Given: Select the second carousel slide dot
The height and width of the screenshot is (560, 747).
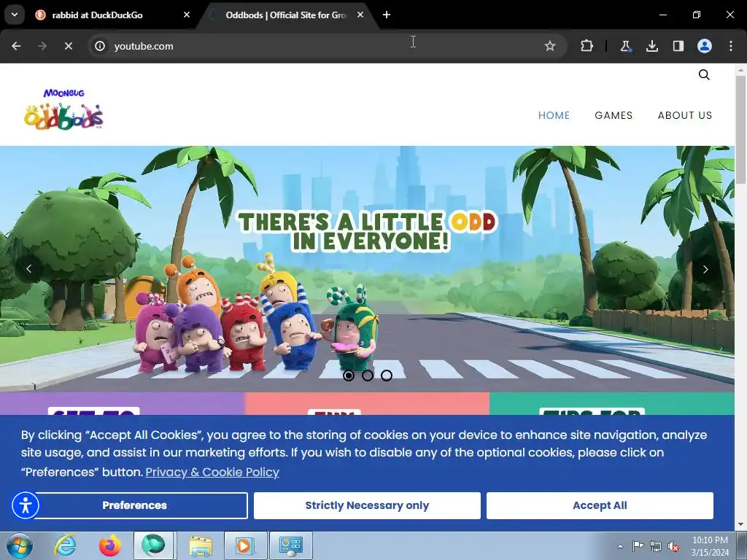Looking at the screenshot, I should [368, 376].
